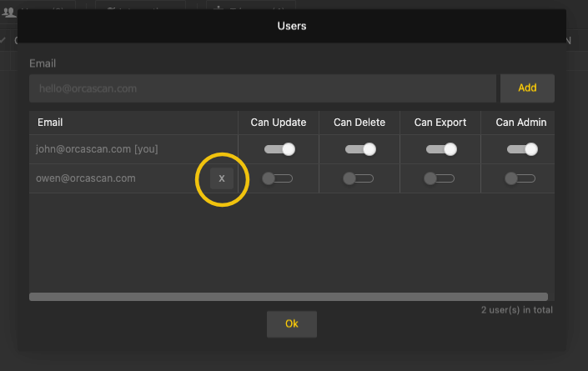
Task: Click the Can Export column header
Action: coord(440,123)
